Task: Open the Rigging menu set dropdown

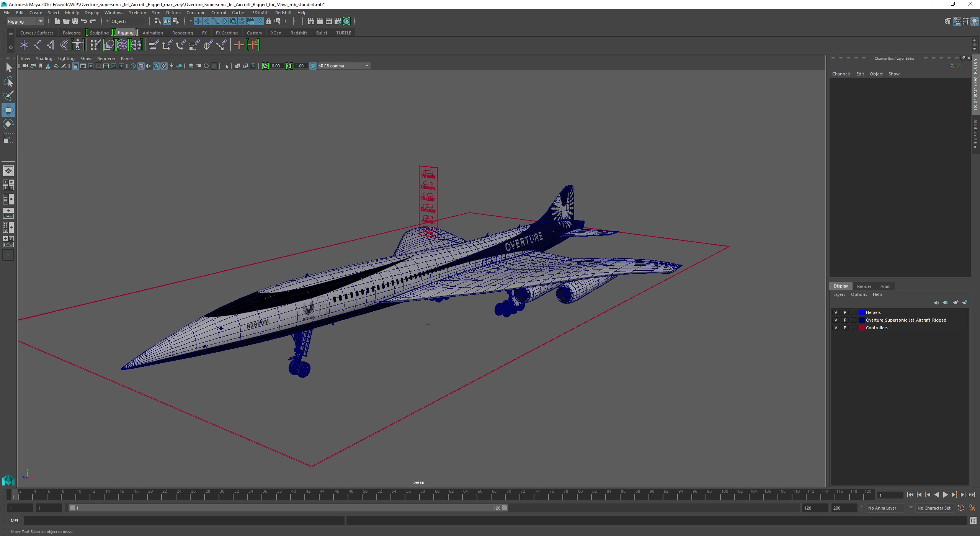Action: pyautogui.click(x=25, y=21)
